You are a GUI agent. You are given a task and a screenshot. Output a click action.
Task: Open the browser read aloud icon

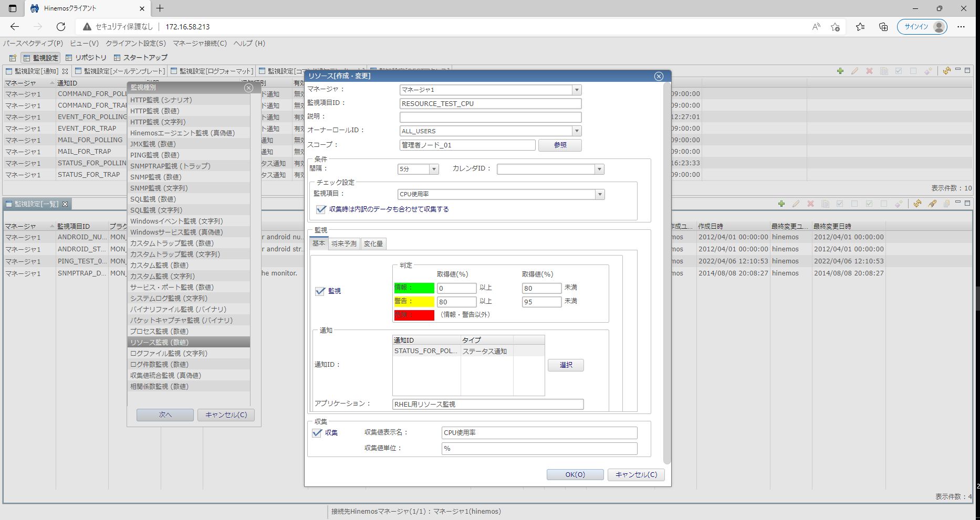[816, 27]
